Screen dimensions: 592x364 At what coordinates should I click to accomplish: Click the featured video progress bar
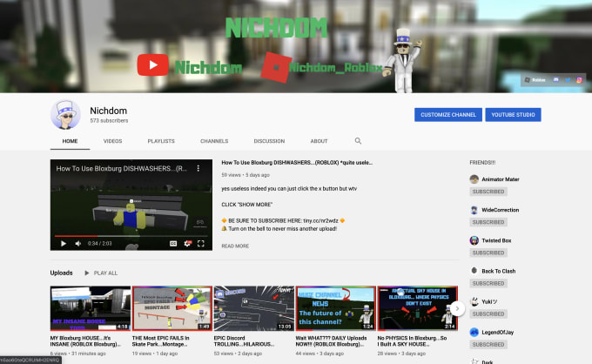point(131,236)
